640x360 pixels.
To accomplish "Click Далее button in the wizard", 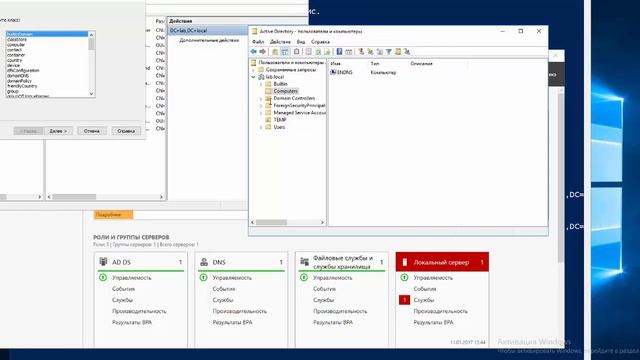I will (58, 131).
